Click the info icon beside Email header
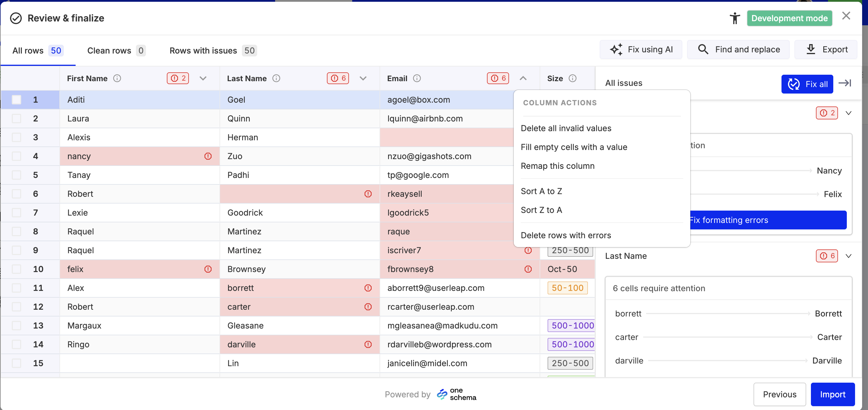 417,79
